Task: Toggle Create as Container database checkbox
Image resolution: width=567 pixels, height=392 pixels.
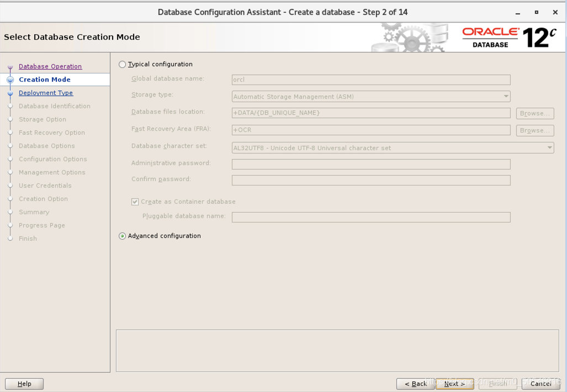Action: point(135,202)
